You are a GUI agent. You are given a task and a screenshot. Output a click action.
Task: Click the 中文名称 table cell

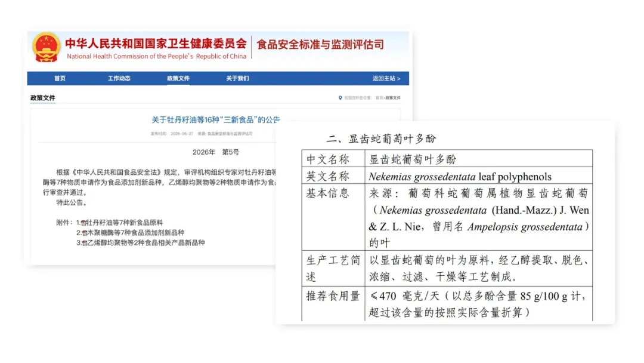click(333, 159)
